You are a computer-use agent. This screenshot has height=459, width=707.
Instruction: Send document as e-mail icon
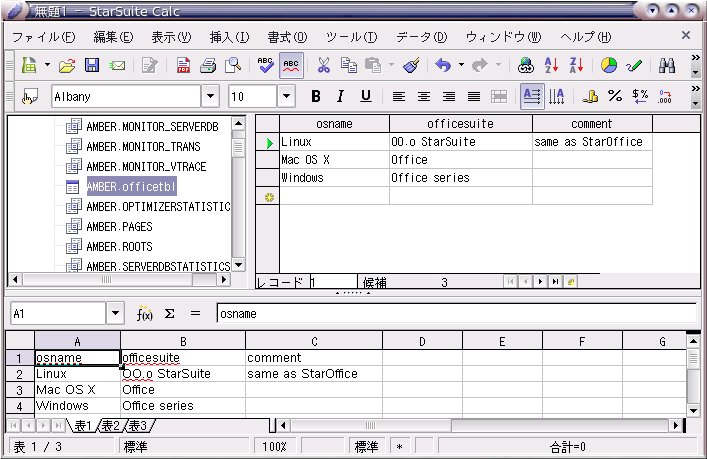[117, 66]
